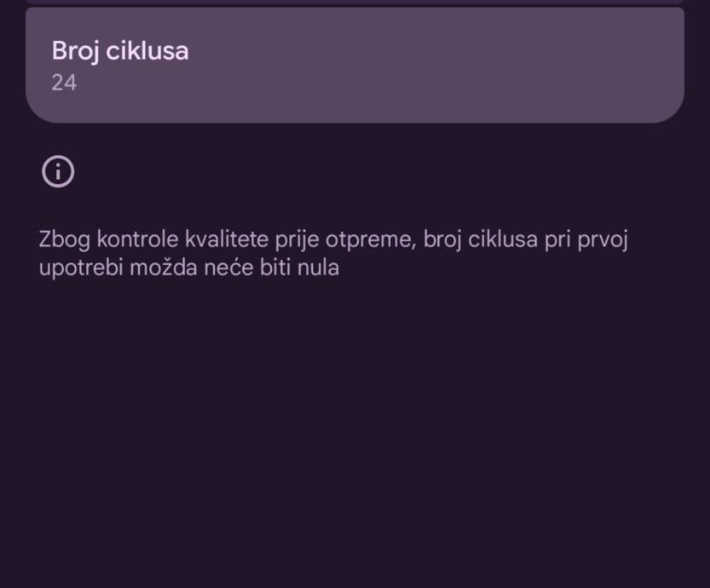Image resolution: width=710 pixels, height=588 pixels.
Task: Tap the word 'Broj' in the card title
Action: click(x=76, y=51)
